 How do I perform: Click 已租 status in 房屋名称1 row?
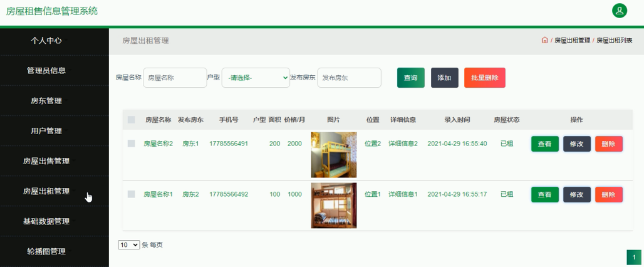pyautogui.click(x=506, y=194)
